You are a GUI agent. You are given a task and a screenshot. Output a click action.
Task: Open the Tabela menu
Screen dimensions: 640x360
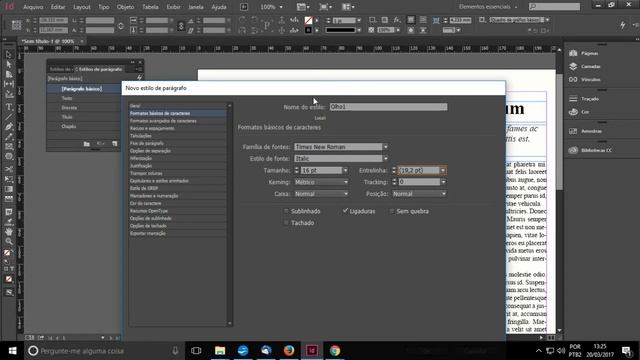tap(150, 7)
